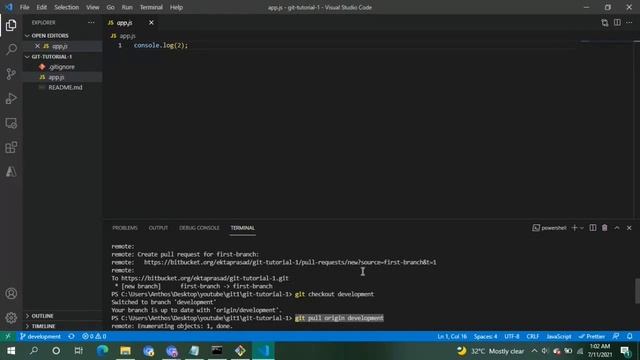Create a new terminal with plus icon
Image resolution: width=640 pixels, height=360 pixels.
click(x=574, y=228)
